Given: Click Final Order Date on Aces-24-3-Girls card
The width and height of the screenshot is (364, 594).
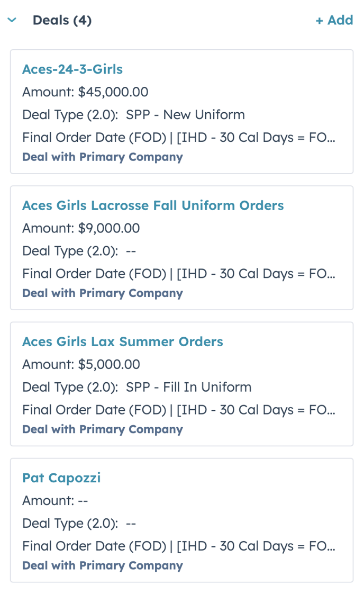Looking at the screenshot, I should pos(178,138).
